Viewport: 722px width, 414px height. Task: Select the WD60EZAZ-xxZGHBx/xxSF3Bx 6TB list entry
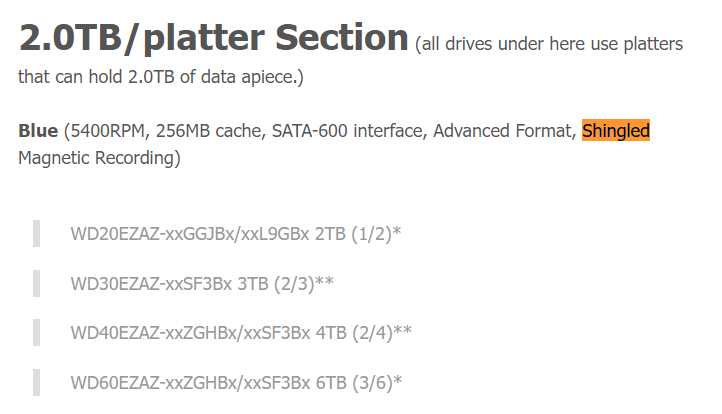point(236,382)
